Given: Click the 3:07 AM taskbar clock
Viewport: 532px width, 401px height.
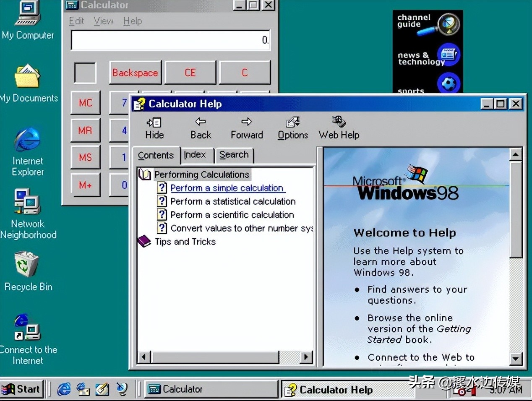Looking at the screenshot, I should 506,390.
